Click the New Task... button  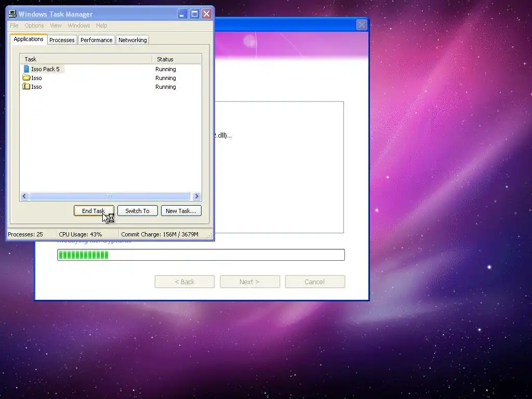181,211
